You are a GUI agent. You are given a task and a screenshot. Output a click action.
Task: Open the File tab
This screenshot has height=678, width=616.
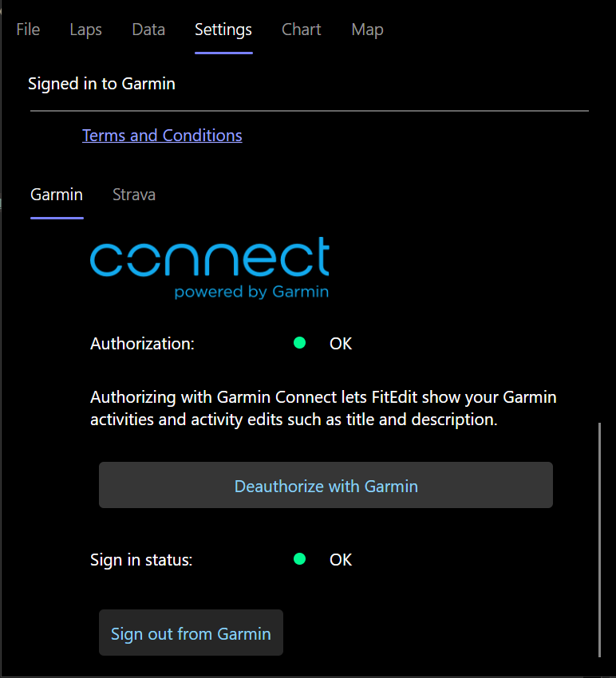coord(28,30)
